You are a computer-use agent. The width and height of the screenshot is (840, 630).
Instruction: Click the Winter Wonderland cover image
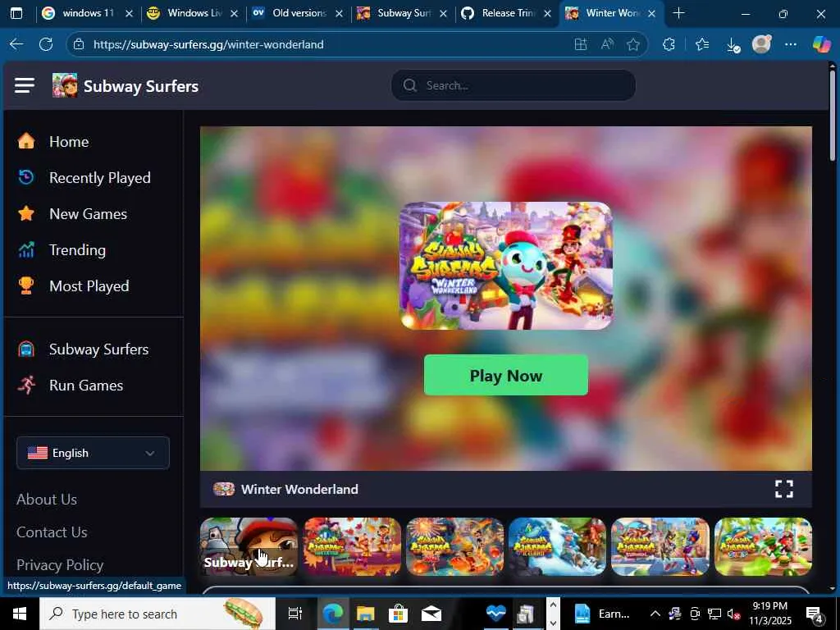pos(506,266)
